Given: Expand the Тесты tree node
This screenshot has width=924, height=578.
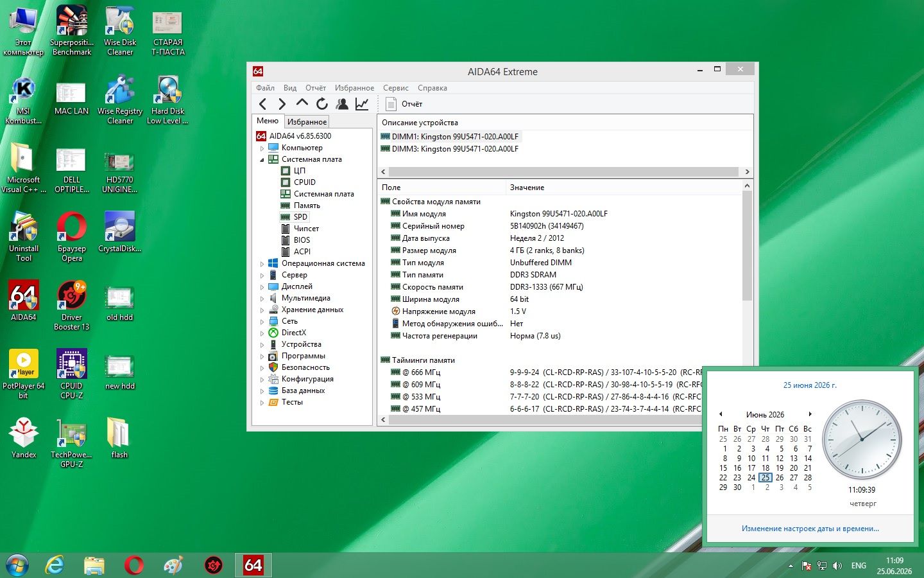Looking at the screenshot, I should [x=262, y=403].
